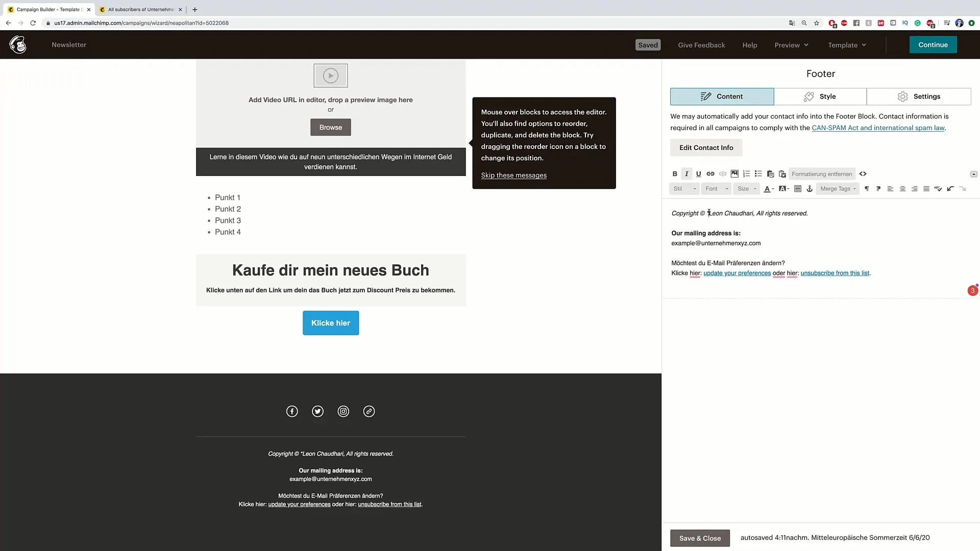
Task: Expand the Stil dropdown menu
Action: coord(684,188)
